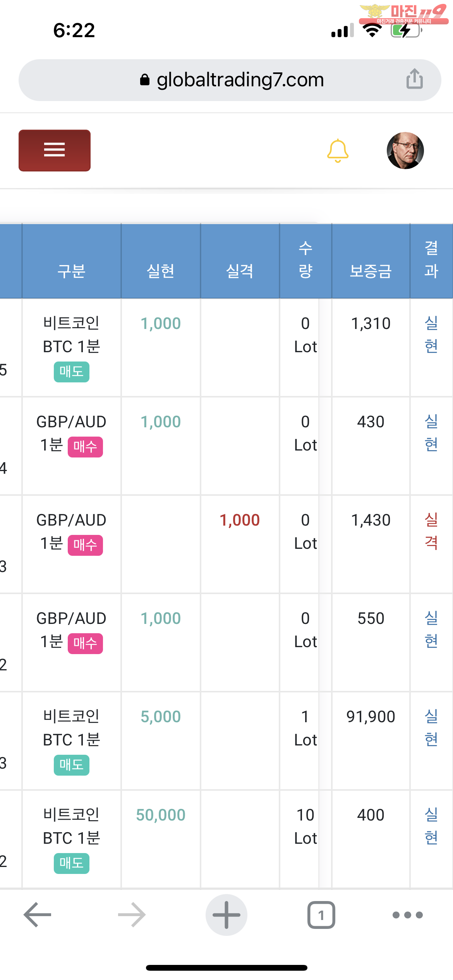
Task: Tap the share icon in address bar
Action: [x=414, y=79]
